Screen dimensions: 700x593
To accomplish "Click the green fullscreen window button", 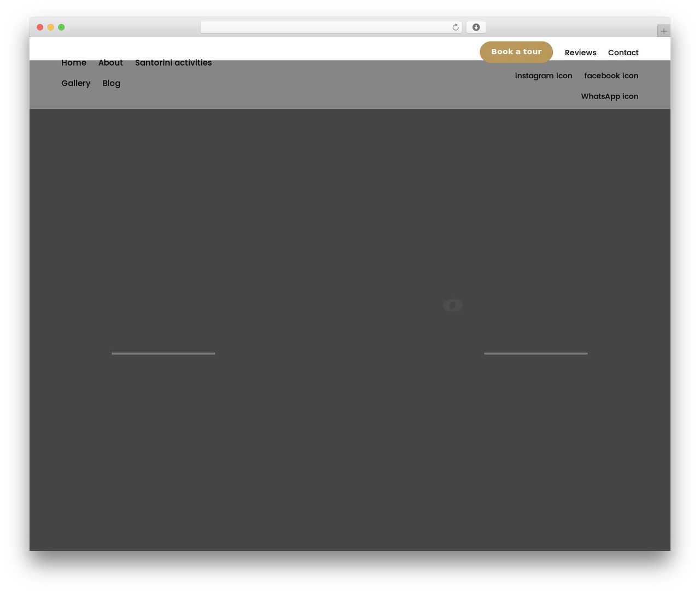I will 61,27.
